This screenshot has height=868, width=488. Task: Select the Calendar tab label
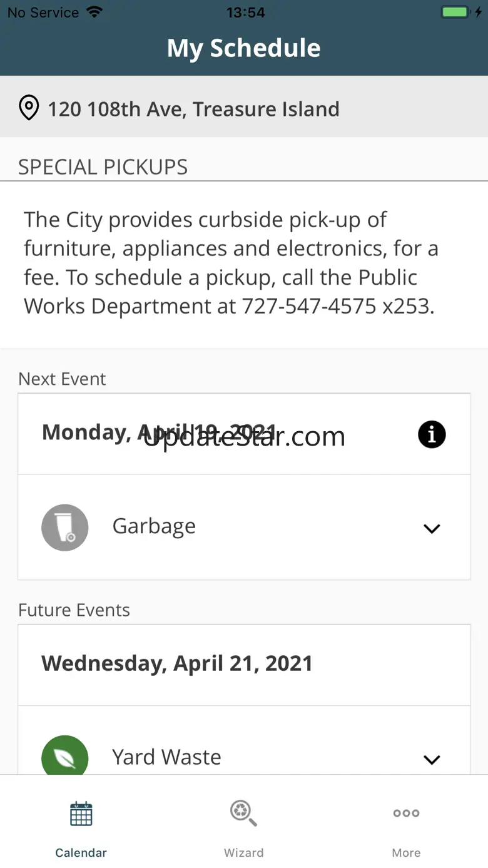(x=81, y=852)
